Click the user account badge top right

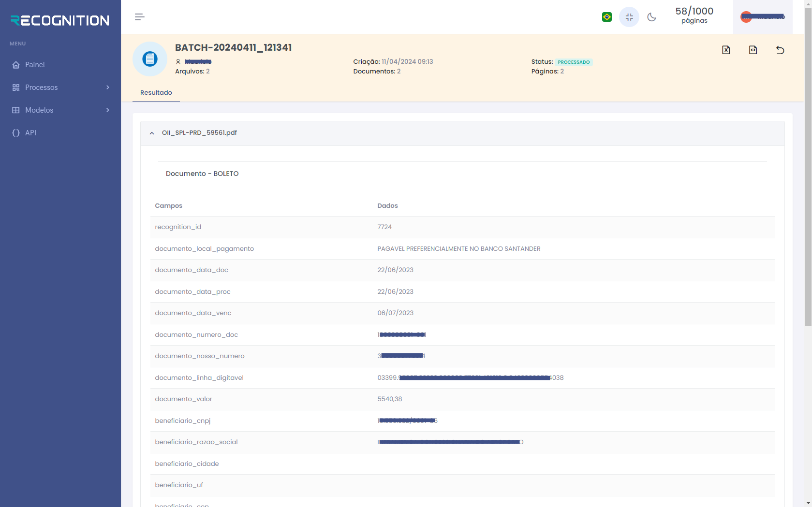pyautogui.click(x=763, y=16)
